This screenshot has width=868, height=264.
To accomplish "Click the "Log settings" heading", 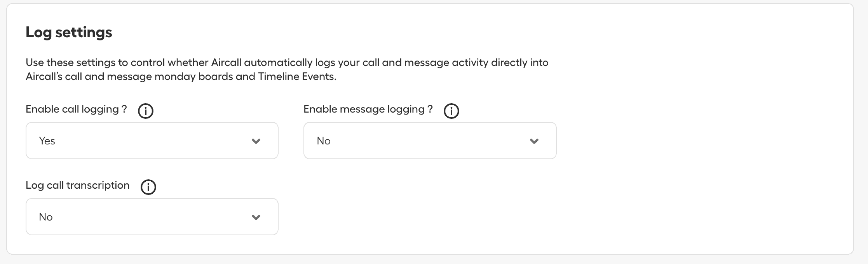I will [x=69, y=32].
